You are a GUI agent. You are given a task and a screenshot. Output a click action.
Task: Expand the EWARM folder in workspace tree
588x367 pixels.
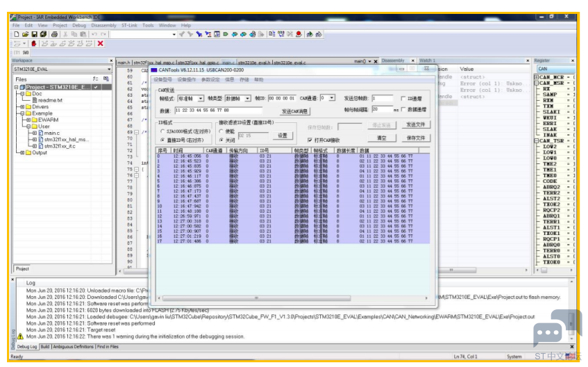coord(28,120)
